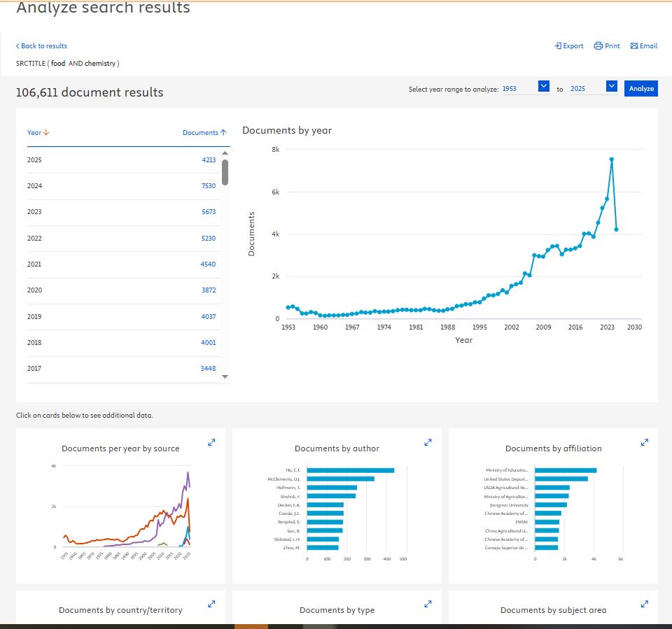Image resolution: width=672 pixels, height=629 pixels.
Task: Open the 7530 documents link for 2024
Action: (209, 186)
